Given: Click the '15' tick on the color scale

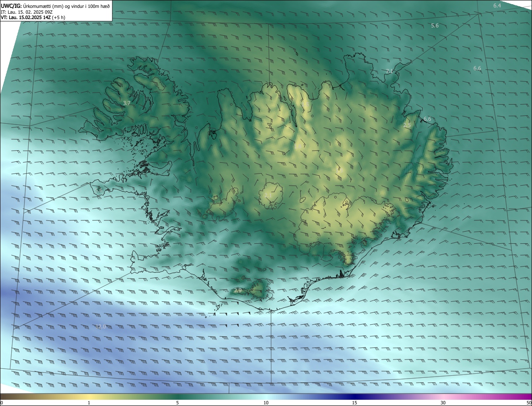Looking at the screenshot, I should pos(355,403).
